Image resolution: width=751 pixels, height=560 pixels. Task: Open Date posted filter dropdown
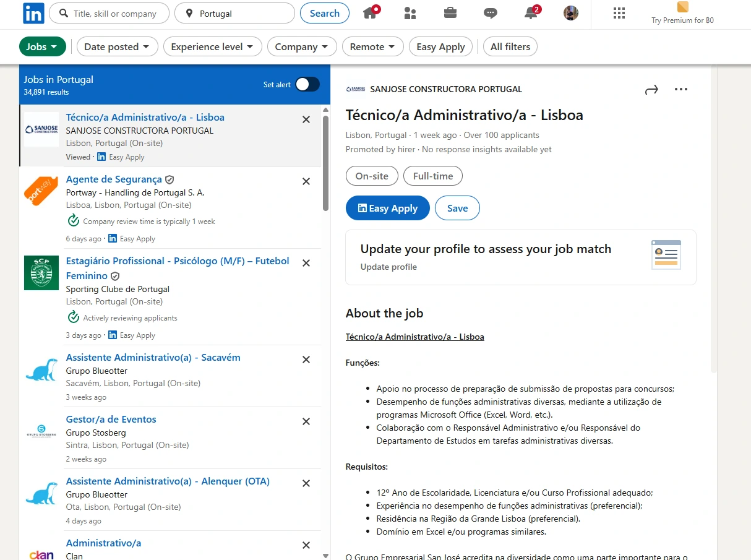coord(118,46)
